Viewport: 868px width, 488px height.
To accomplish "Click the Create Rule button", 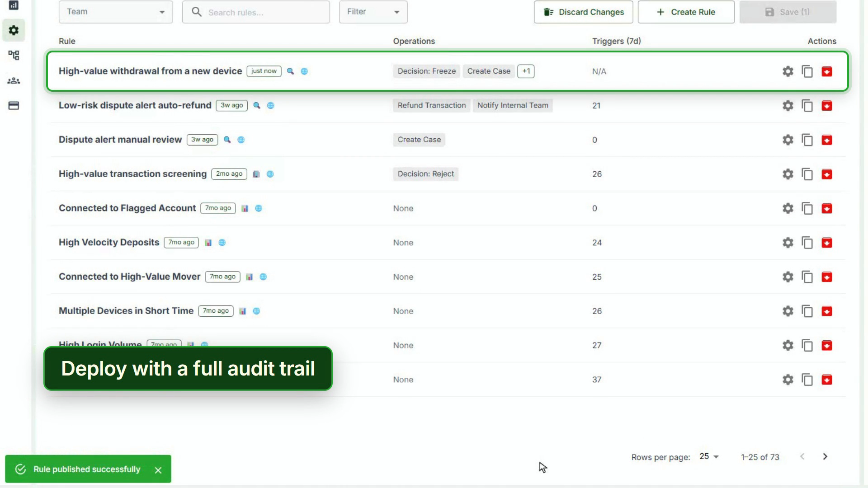I will point(686,12).
